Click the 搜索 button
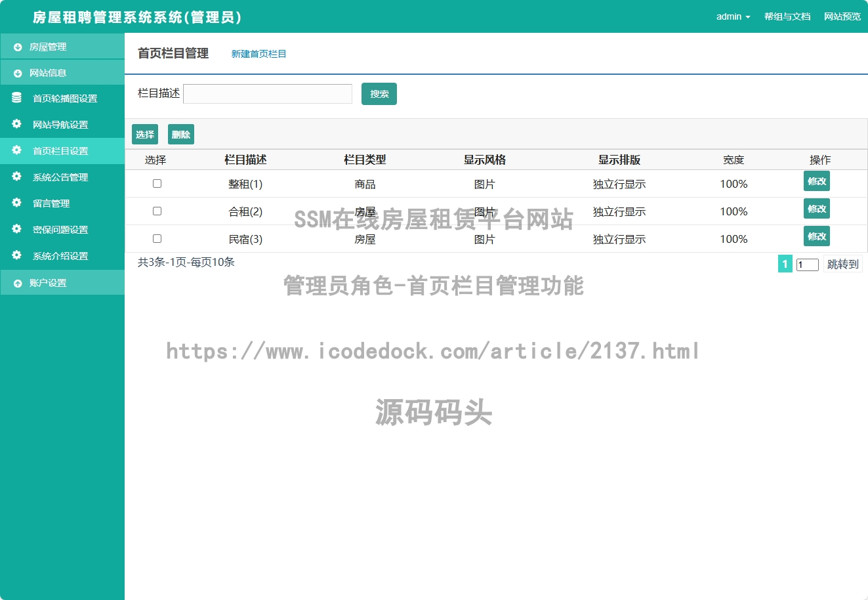 tap(379, 94)
